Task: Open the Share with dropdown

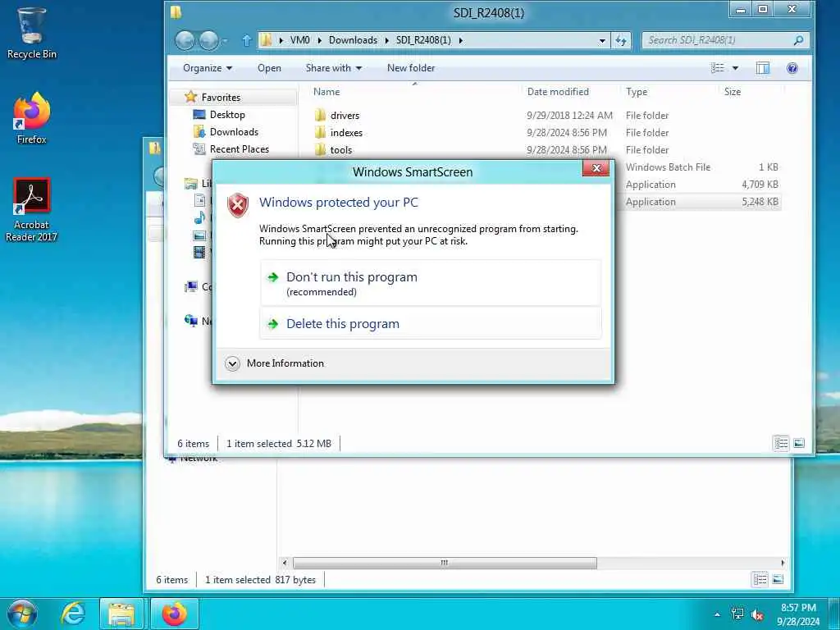Action: pos(333,68)
